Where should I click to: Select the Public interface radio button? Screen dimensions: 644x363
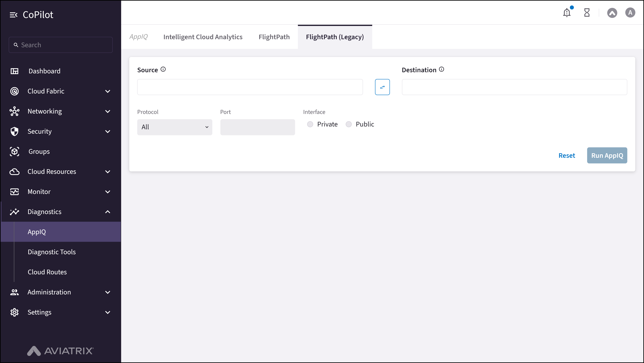[x=348, y=124]
